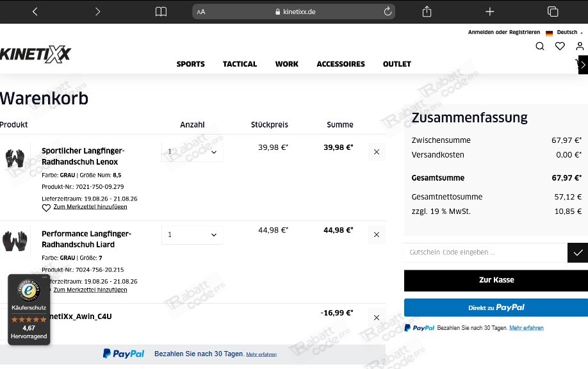Open Trusted Shops badge three-dot menu

click(45, 277)
